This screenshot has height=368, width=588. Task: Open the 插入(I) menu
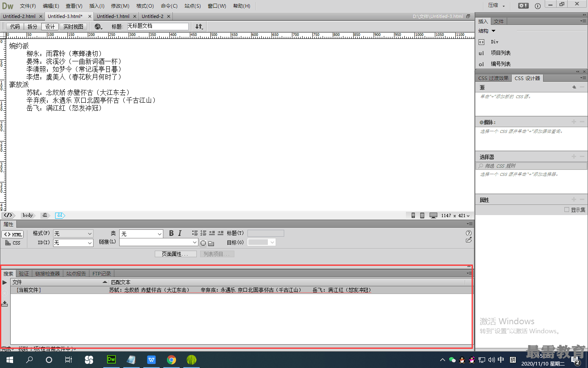tap(97, 6)
